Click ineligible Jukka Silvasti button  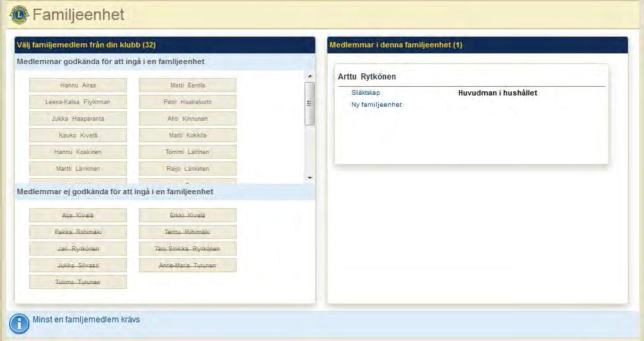(78, 266)
